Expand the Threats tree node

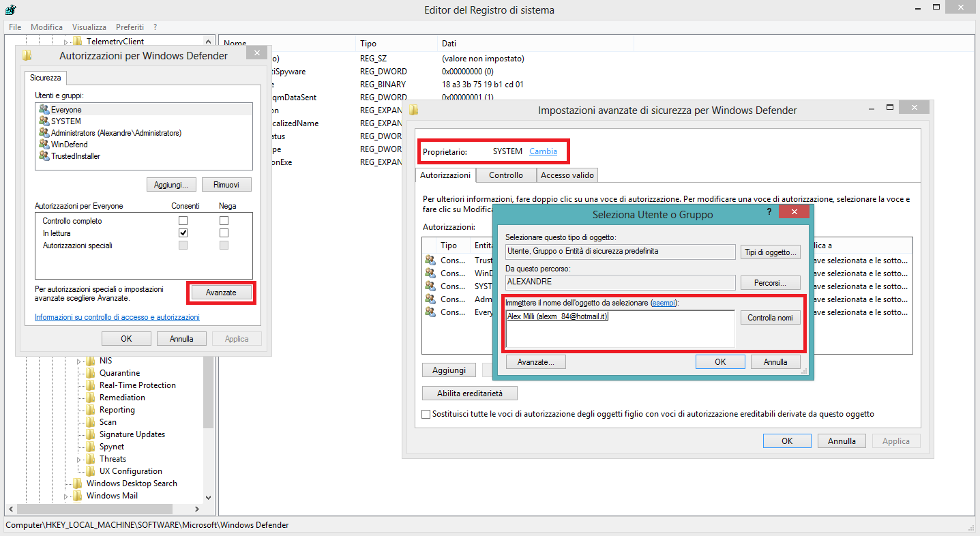(x=79, y=459)
